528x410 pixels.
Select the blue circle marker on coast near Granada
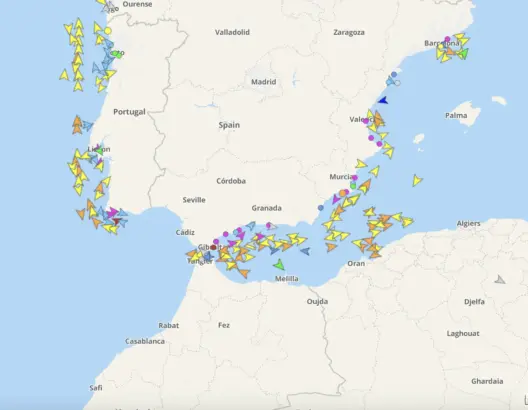321,208
